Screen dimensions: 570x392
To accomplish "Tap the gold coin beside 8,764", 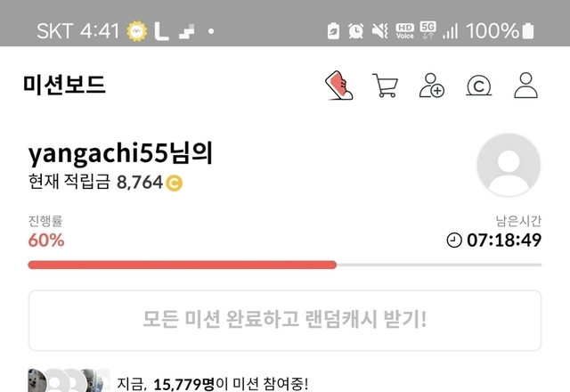I will (x=175, y=183).
